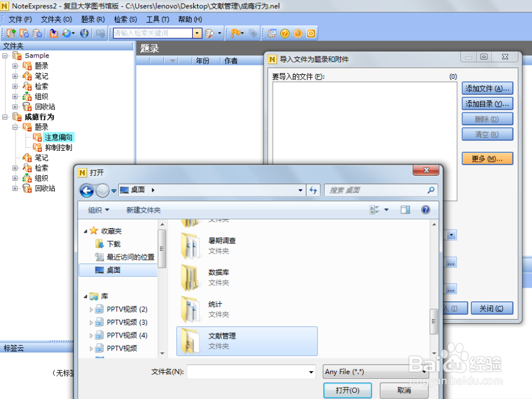Toggle the preview pane icon in Open dialog

click(x=405, y=209)
